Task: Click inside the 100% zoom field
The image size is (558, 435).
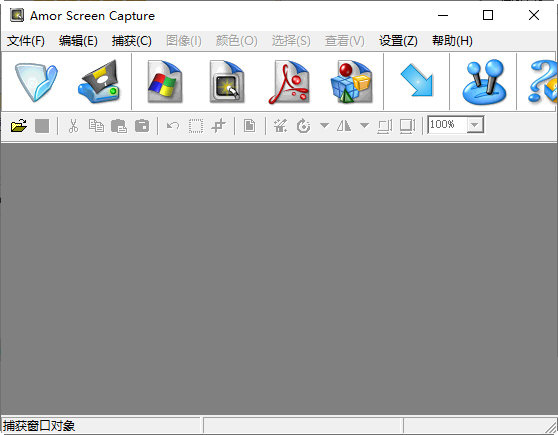Action: (447, 125)
